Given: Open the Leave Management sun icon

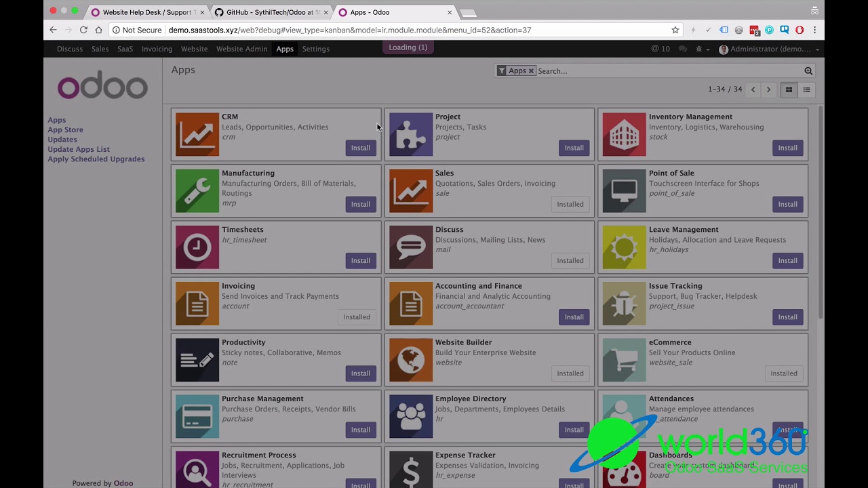Looking at the screenshot, I should 624,247.
